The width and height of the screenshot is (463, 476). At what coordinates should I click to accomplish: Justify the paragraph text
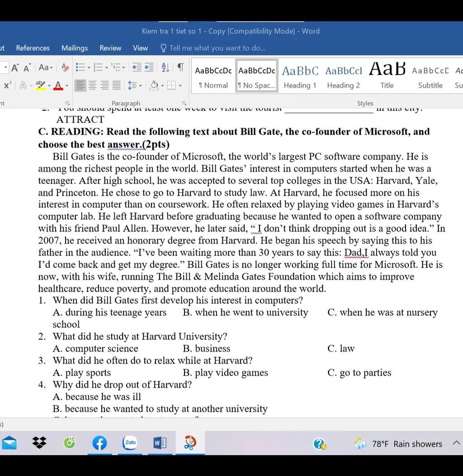tap(117, 85)
